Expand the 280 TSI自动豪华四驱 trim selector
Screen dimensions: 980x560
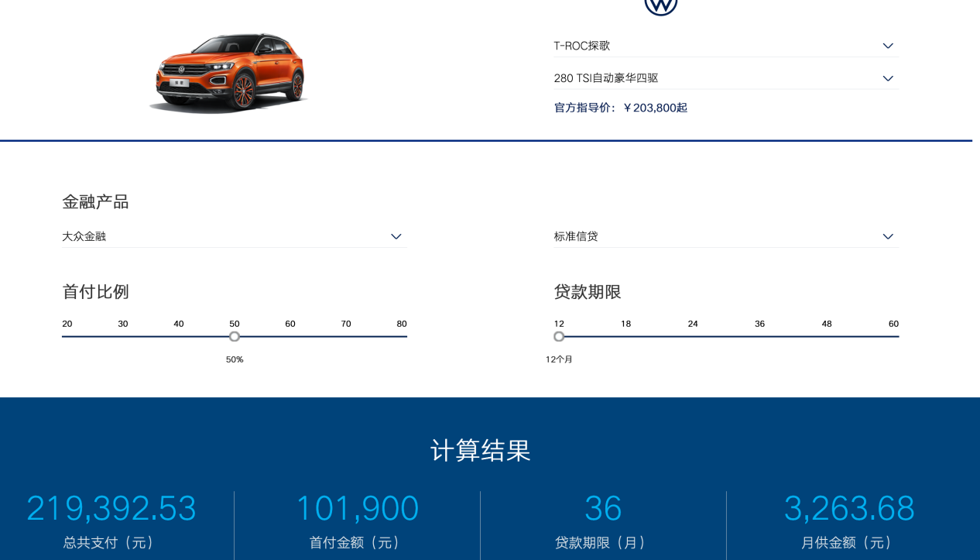(725, 78)
